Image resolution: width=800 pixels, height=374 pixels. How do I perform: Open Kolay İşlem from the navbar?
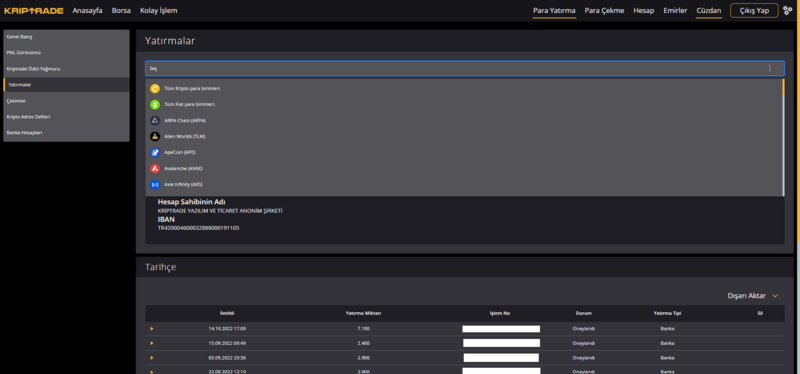(x=159, y=10)
